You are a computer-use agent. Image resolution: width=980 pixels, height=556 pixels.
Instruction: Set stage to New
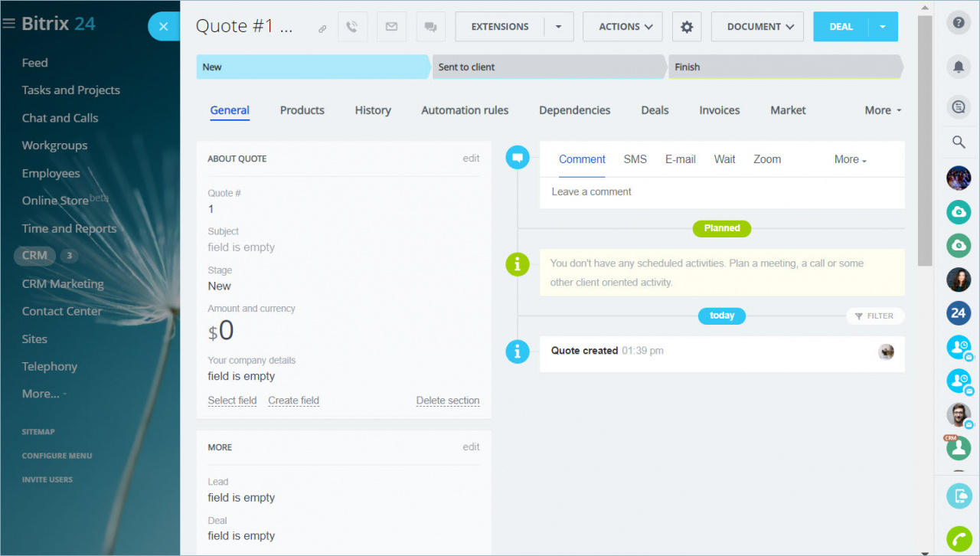pos(312,67)
